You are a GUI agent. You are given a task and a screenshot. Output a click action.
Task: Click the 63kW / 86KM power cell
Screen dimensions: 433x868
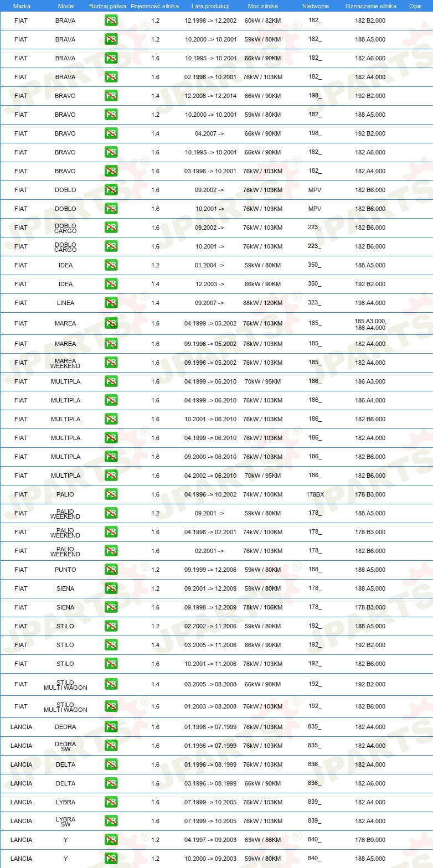[263, 840]
